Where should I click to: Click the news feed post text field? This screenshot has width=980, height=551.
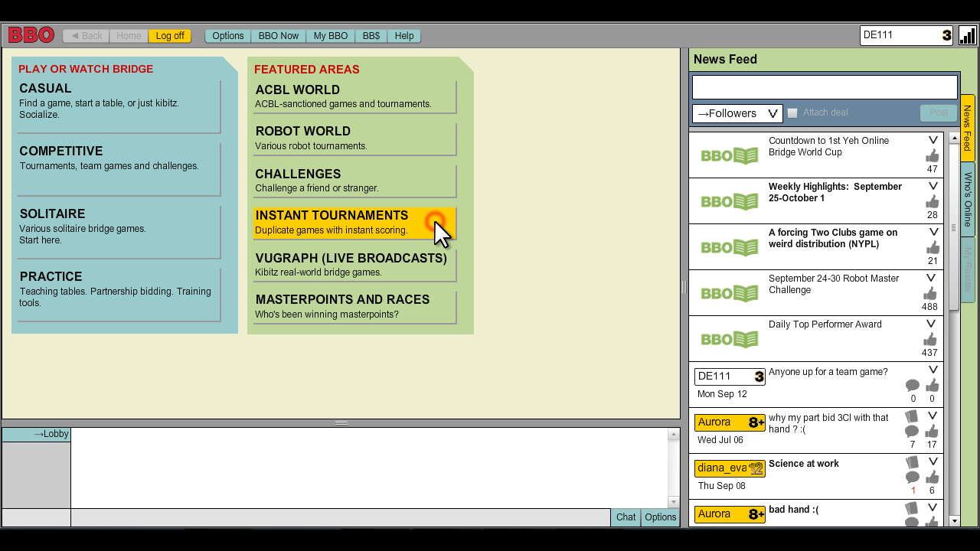point(825,87)
